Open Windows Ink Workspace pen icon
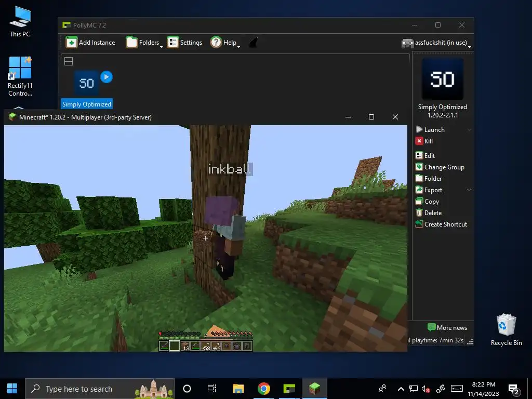The width and height of the screenshot is (532, 399). point(441,389)
